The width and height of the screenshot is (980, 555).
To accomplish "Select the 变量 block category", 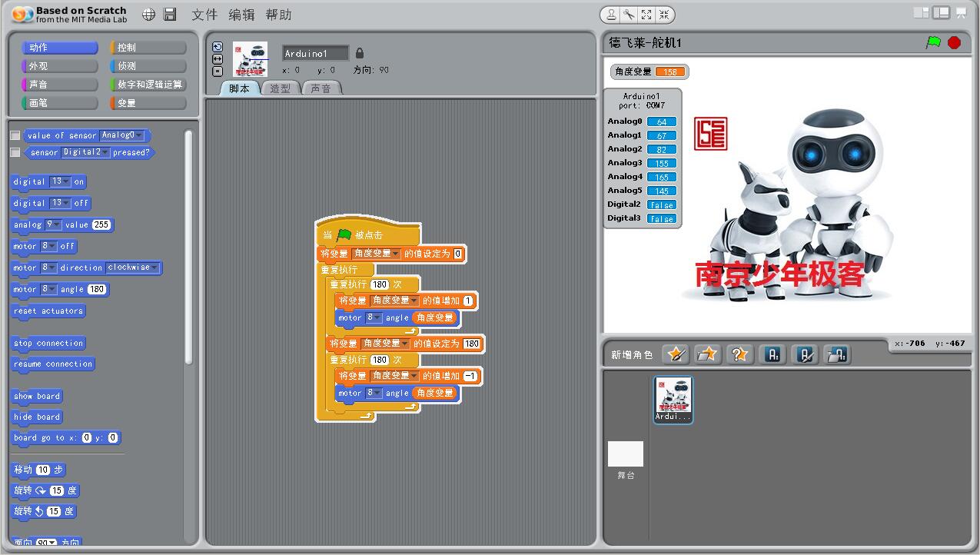I will (148, 103).
